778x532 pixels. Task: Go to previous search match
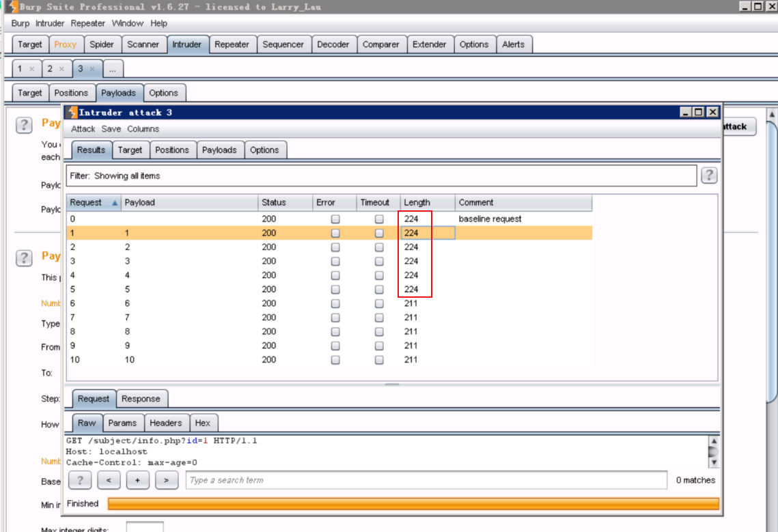[109, 480]
